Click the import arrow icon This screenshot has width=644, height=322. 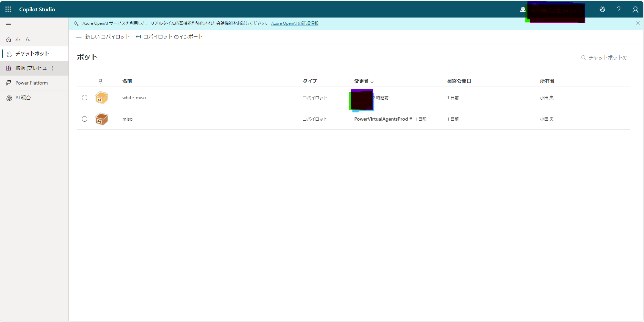click(x=138, y=37)
